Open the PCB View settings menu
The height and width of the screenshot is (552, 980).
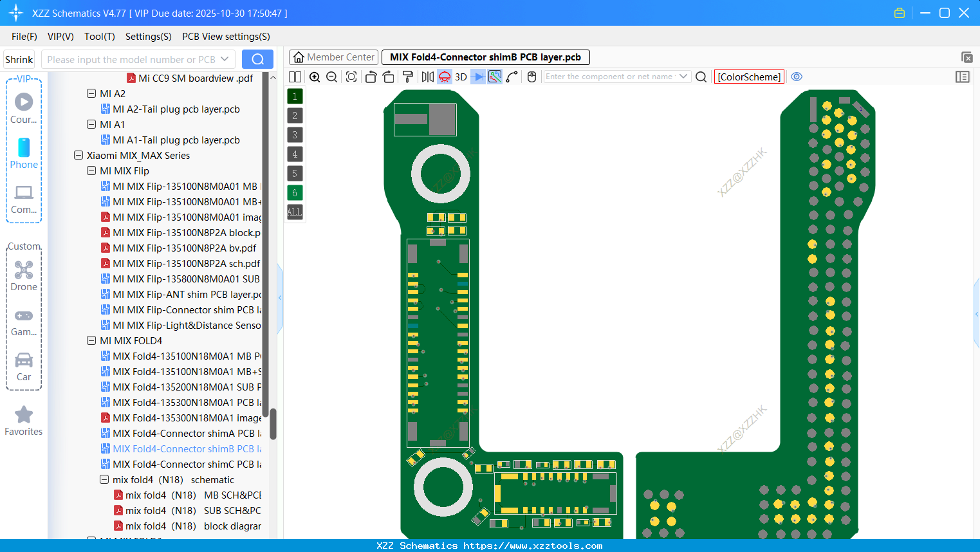pyautogui.click(x=225, y=37)
